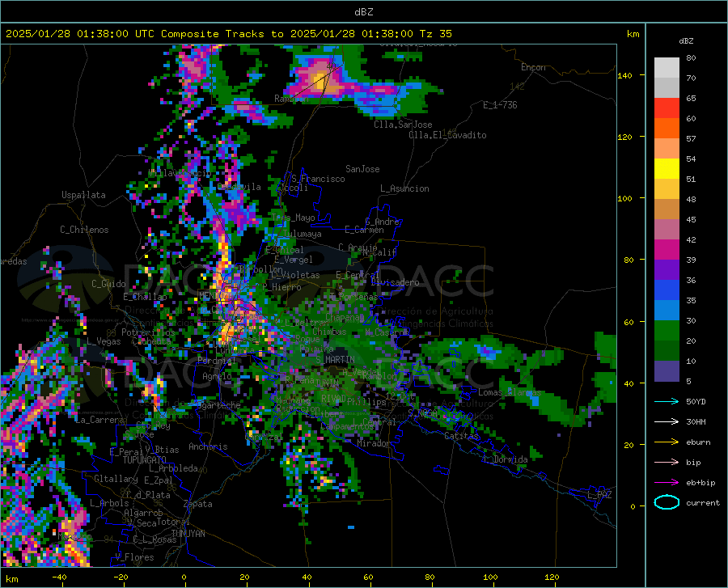
Task: Click the pink bip arrow in legend
Action: click(x=667, y=463)
